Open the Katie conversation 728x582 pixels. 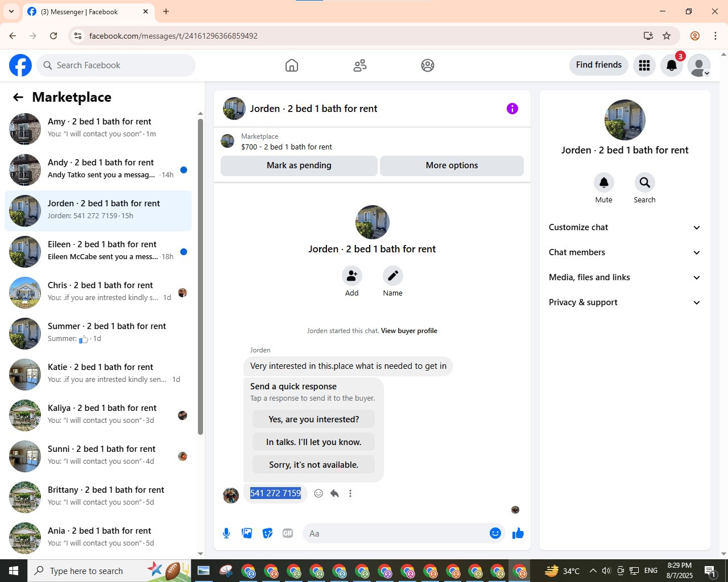[98, 374]
